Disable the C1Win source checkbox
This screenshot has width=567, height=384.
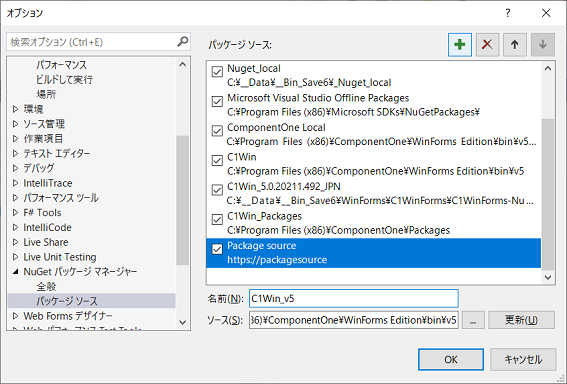click(x=217, y=160)
